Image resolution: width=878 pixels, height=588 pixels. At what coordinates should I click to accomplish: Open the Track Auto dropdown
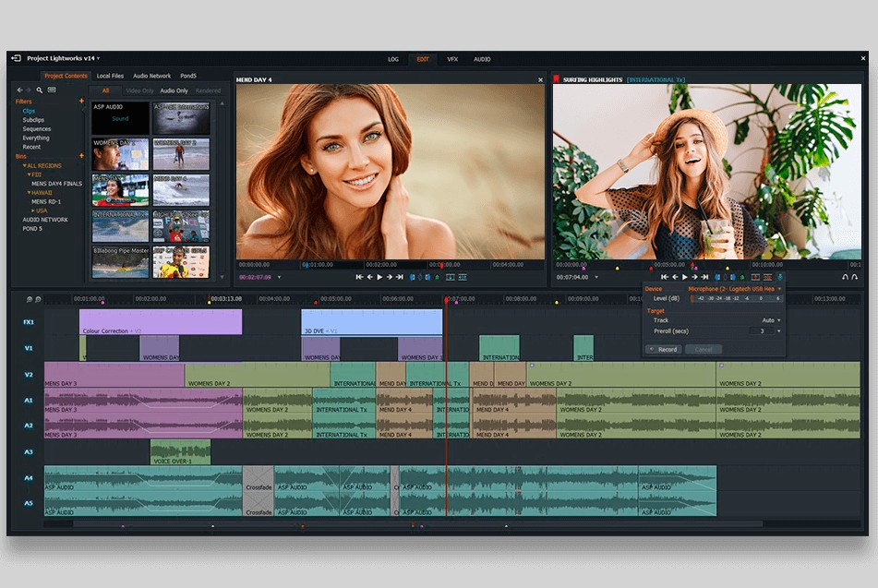click(x=778, y=320)
